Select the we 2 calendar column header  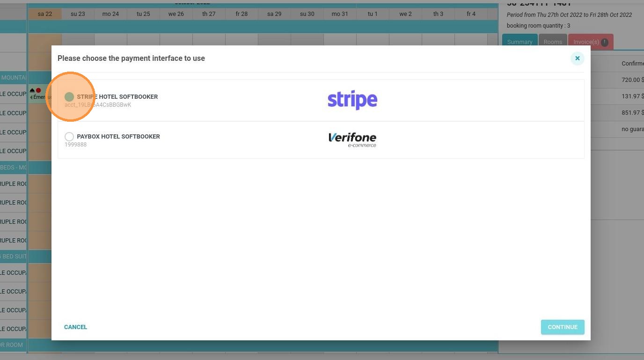point(405,14)
